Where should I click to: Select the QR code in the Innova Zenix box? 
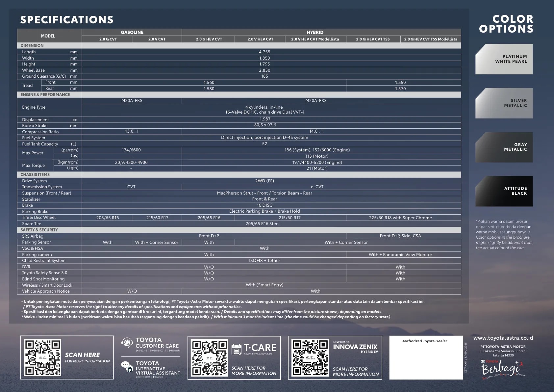tap(310, 358)
